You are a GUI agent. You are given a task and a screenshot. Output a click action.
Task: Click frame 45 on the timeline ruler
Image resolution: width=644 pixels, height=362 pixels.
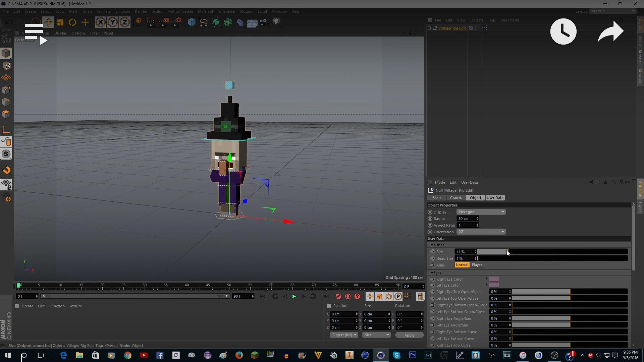click(208, 286)
